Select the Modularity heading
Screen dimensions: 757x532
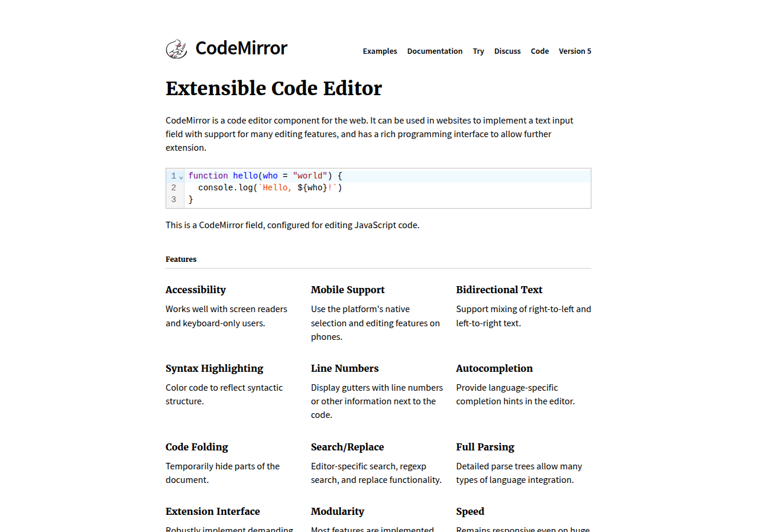pos(338,511)
